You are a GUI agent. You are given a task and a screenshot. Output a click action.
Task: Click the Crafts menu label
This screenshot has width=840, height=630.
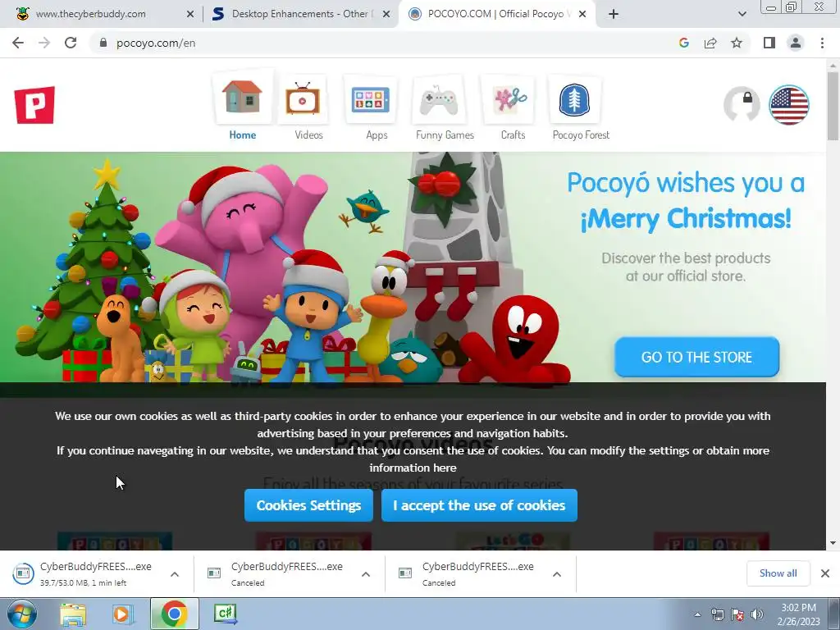click(513, 135)
